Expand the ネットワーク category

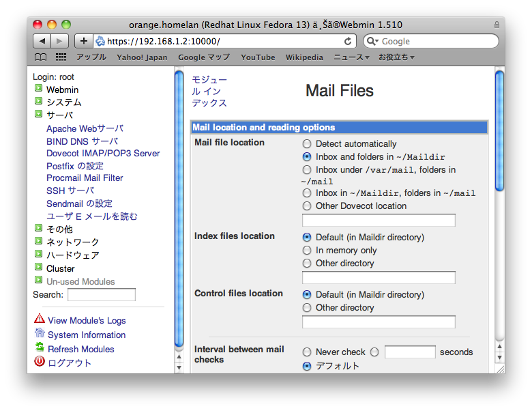(39, 242)
